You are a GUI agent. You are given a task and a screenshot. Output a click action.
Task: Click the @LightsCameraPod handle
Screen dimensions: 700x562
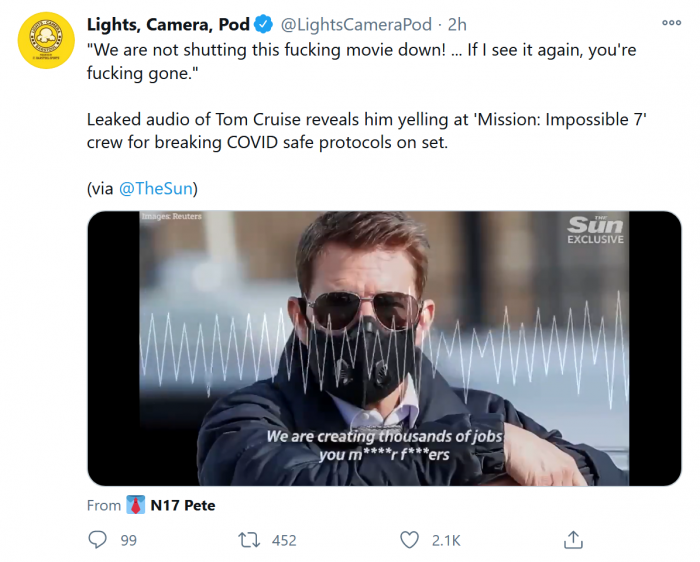pyautogui.click(x=355, y=24)
